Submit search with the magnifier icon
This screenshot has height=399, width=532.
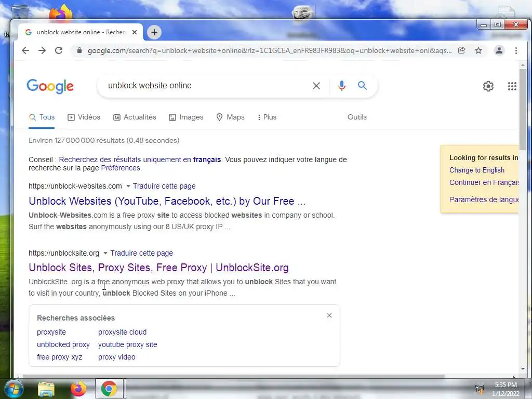[362, 86]
